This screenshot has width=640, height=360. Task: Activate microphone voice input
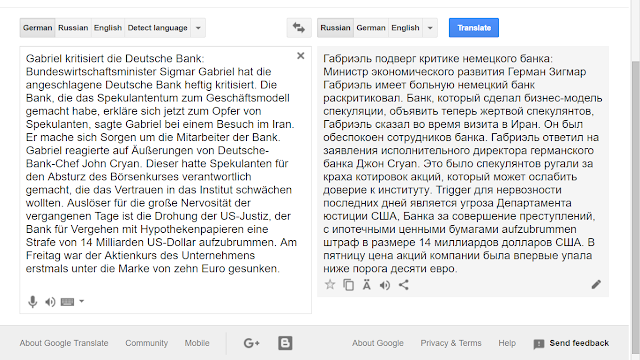pos(33,302)
